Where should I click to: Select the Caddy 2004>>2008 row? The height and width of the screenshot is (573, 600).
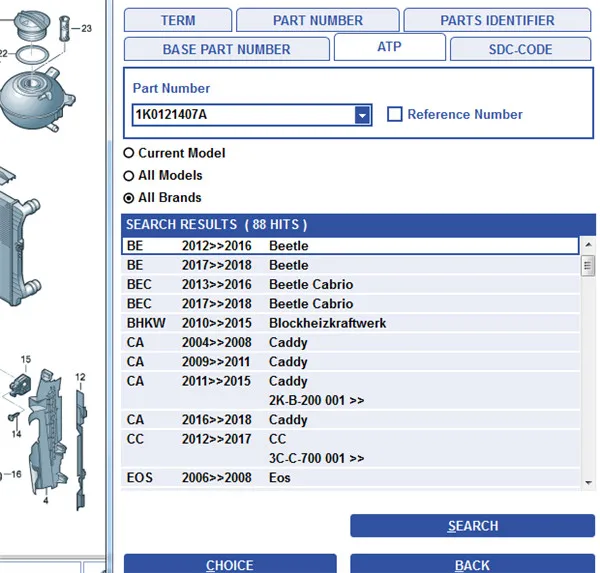click(x=350, y=343)
